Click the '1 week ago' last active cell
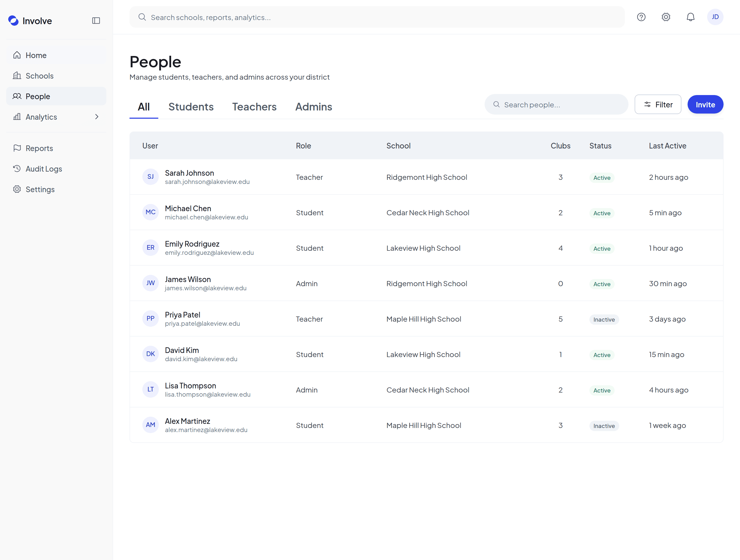The height and width of the screenshot is (560, 740). [x=667, y=425]
